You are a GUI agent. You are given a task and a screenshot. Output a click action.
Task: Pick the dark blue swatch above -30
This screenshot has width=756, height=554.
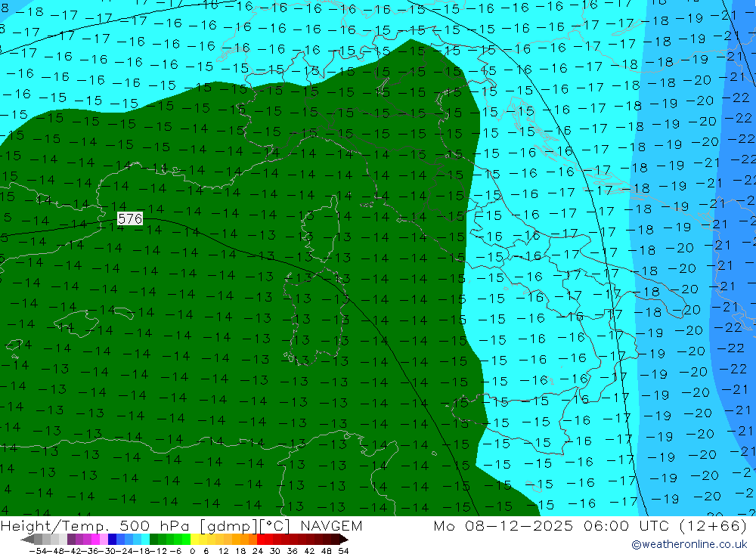point(112,540)
